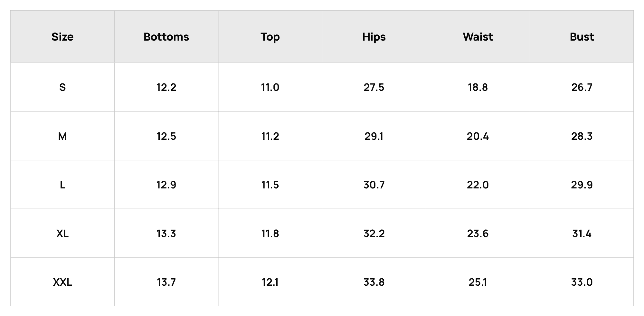This screenshot has height=316, width=644.
Task: Select the 33.8 hips value for XXL
Action: coord(374,282)
